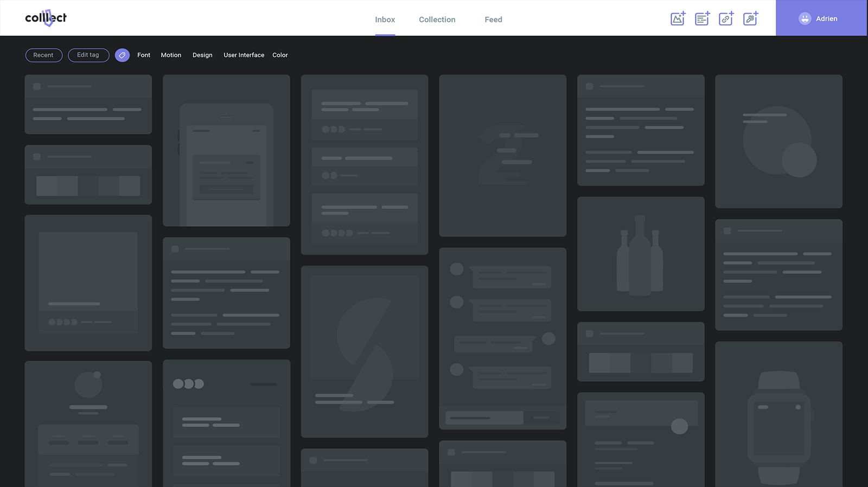Select the Color tag filter
Screen dimensions: 868x487
click(280, 55)
